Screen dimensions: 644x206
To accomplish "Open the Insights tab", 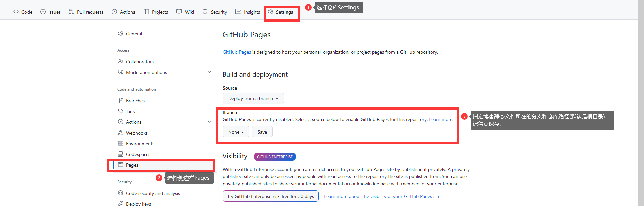I will click(248, 12).
